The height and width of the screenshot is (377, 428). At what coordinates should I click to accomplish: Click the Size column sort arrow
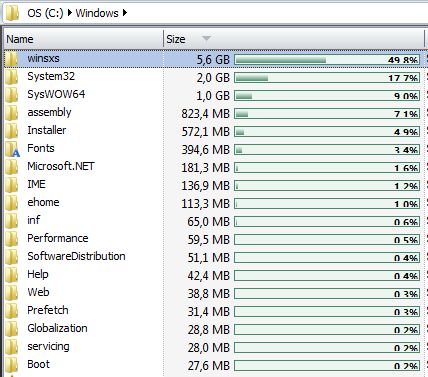tap(206, 39)
